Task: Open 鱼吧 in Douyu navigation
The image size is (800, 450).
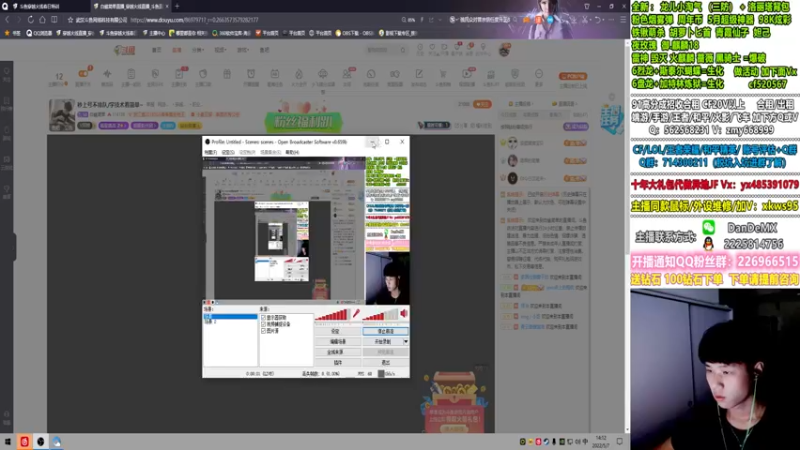Action: pyautogui.click(x=264, y=50)
